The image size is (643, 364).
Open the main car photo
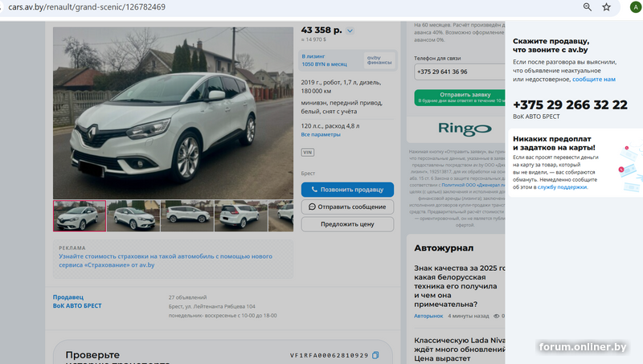[x=173, y=112]
